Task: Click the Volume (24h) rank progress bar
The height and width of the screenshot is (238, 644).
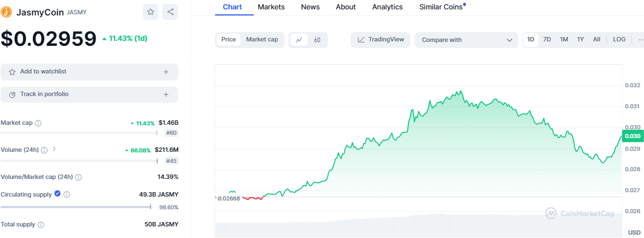Action: pos(79,160)
